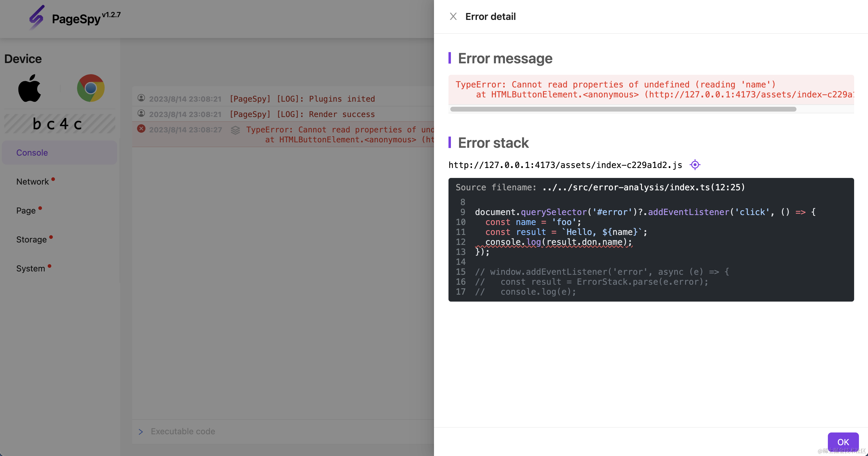Click user icon beside Render success log
Screen dimensions: 868x456
coord(141,113)
